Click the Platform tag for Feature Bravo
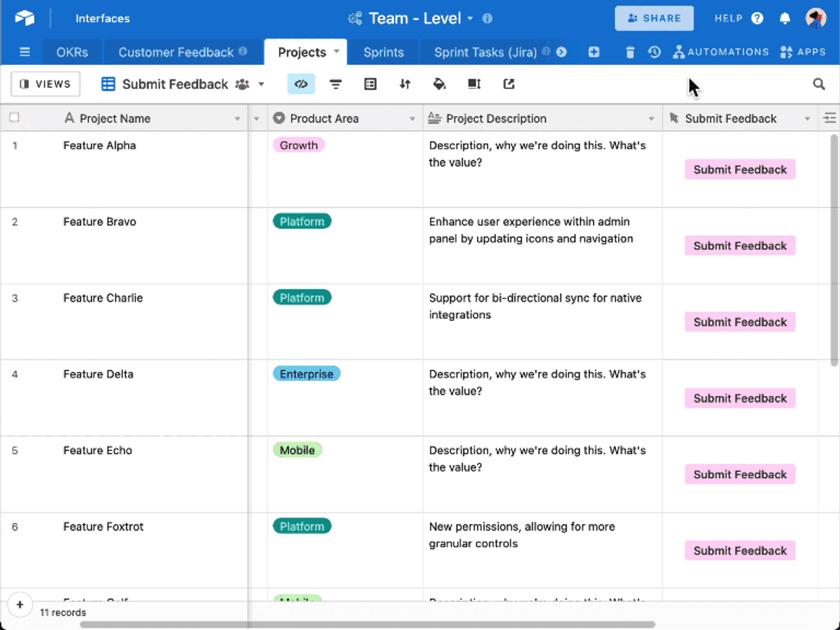The image size is (840, 630). click(x=302, y=222)
